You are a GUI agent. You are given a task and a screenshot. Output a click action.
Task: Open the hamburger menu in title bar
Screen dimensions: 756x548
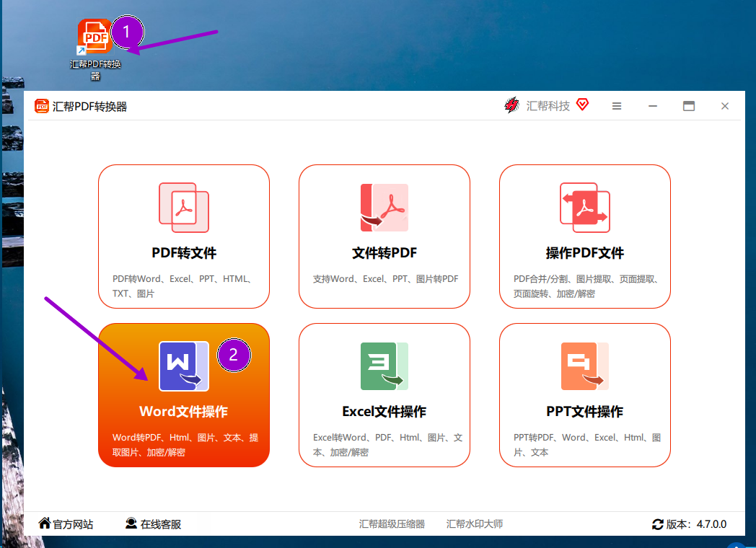(617, 106)
